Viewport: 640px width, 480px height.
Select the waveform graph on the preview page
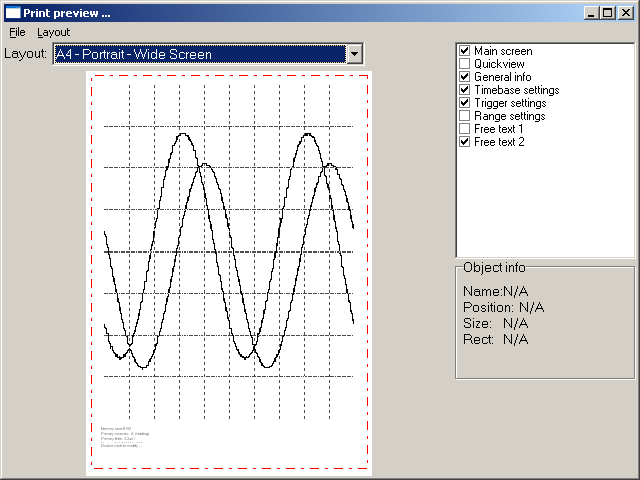point(230,250)
